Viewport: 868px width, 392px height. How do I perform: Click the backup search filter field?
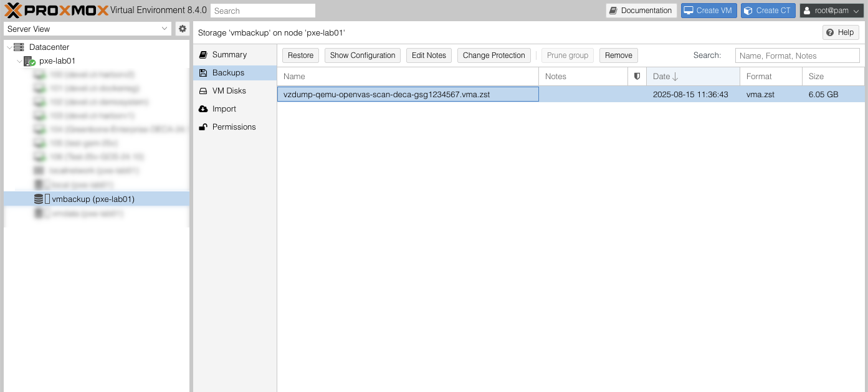[x=797, y=55]
